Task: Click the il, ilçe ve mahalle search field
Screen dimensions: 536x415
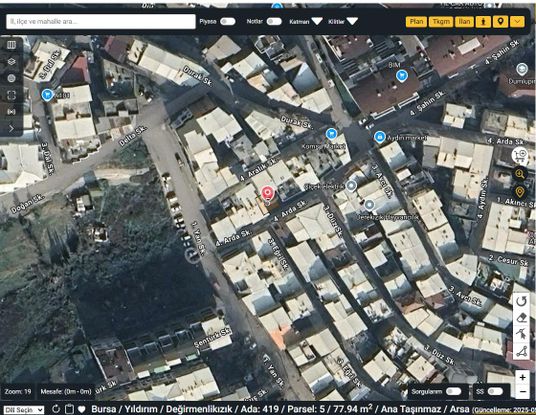Action: 101,22
